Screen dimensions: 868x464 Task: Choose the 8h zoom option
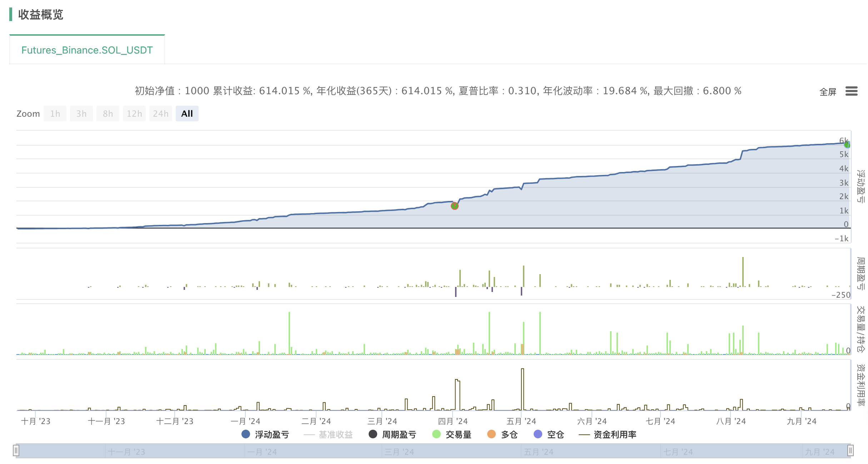pos(108,114)
